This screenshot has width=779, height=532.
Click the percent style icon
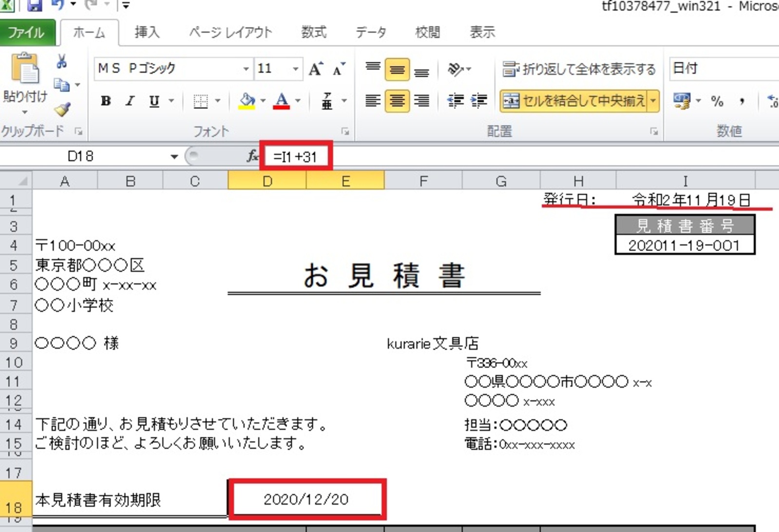click(717, 101)
